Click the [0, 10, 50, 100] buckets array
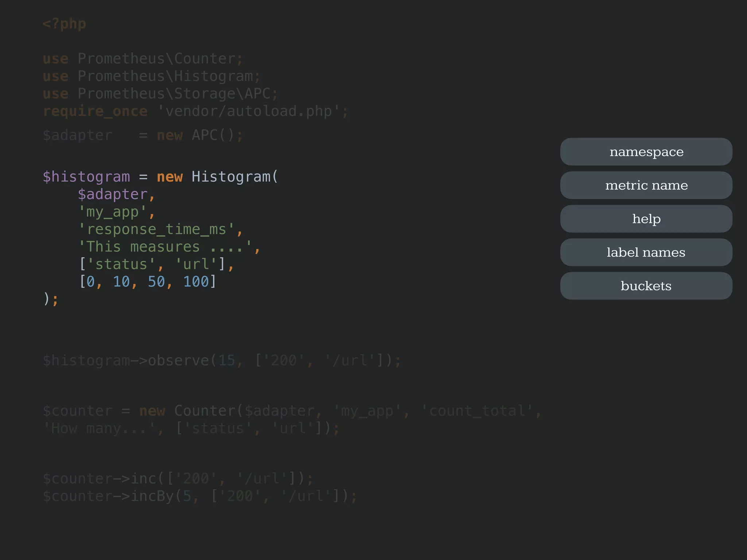747x560 pixels. [x=148, y=282]
